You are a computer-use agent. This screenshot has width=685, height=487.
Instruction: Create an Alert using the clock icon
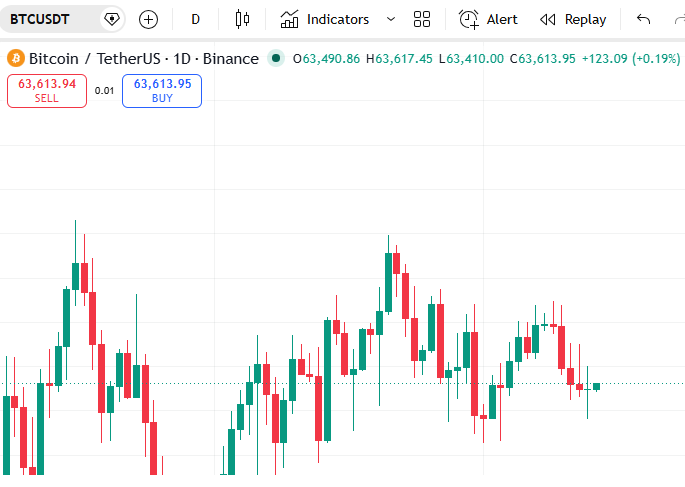click(x=488, y=19)
